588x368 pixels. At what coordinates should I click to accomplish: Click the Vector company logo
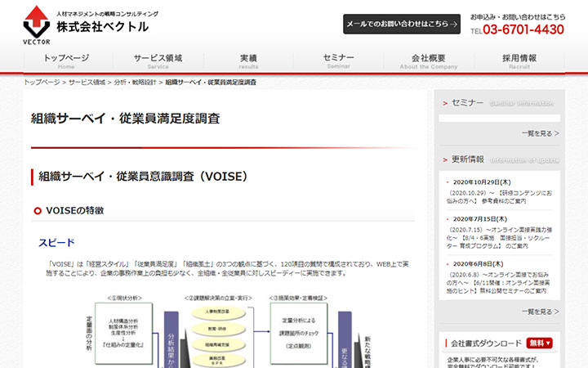[37, 25]
